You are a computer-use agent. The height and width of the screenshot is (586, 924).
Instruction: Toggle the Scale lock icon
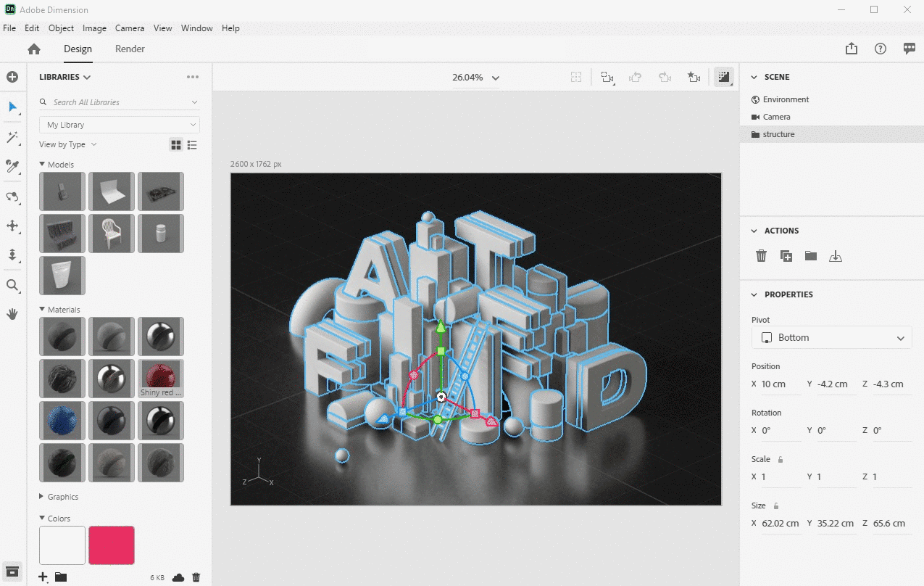click(781, 459)
